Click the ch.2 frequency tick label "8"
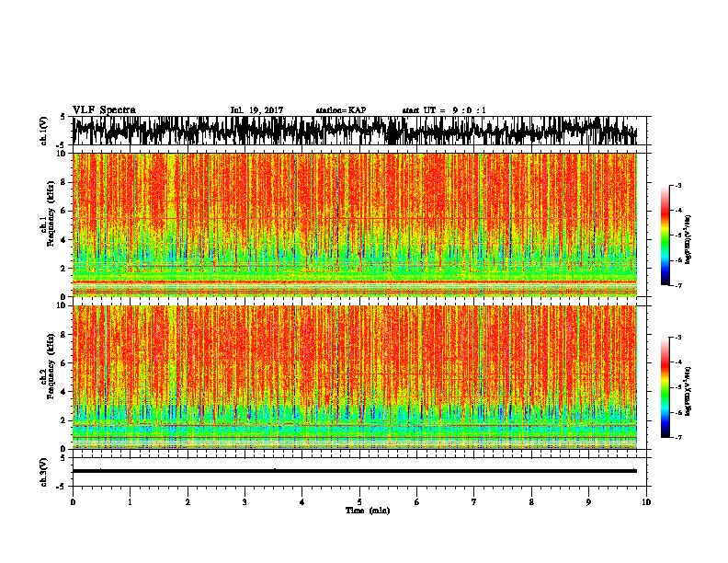 (63, 334)
